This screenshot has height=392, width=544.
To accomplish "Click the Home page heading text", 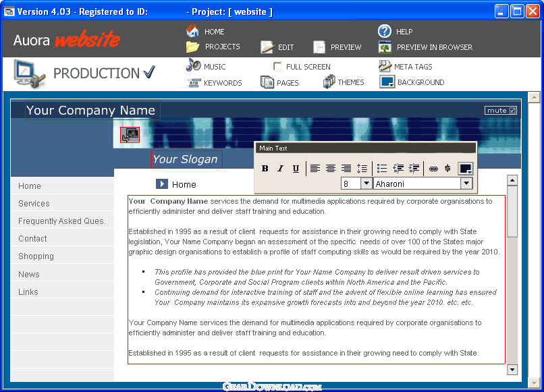I will coord(184,185).
